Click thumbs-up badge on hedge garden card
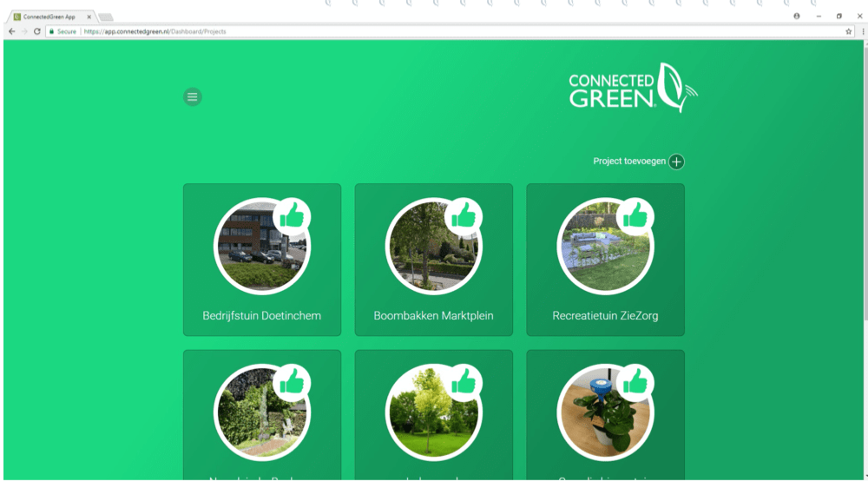The height and width of the screenshot is (488, 868). [292, 383]
